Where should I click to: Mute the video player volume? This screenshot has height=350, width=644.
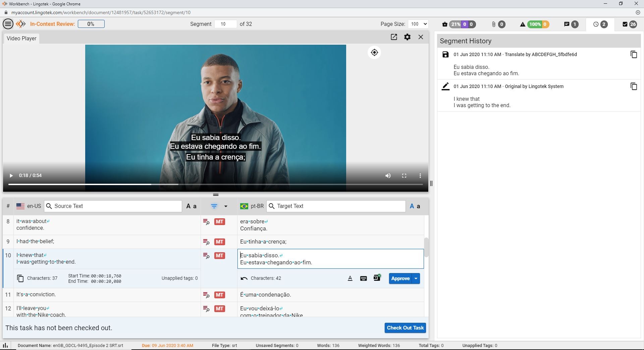(x=388, y=176)
